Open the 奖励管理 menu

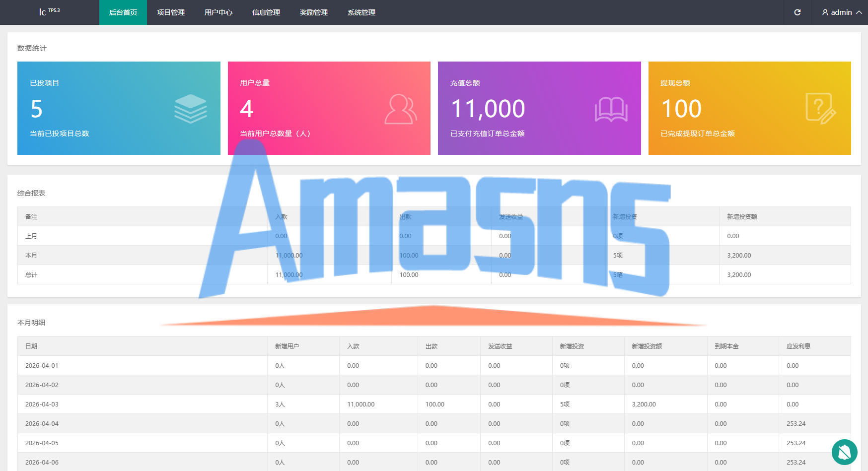pyautogui.click(x=314, y=12)
